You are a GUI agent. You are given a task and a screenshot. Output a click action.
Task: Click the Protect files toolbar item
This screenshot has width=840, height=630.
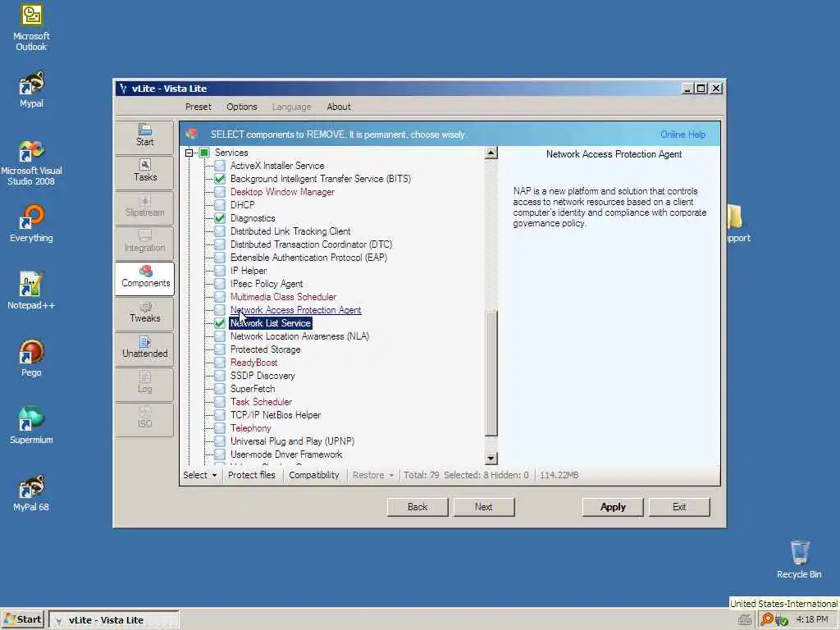[x=251, y=475]
